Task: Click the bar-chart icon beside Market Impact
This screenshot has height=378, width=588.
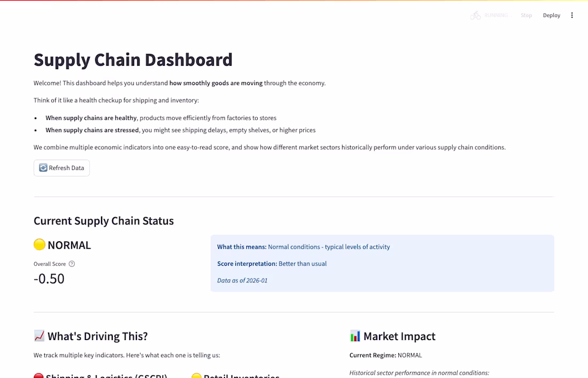Action: point(354,336)
